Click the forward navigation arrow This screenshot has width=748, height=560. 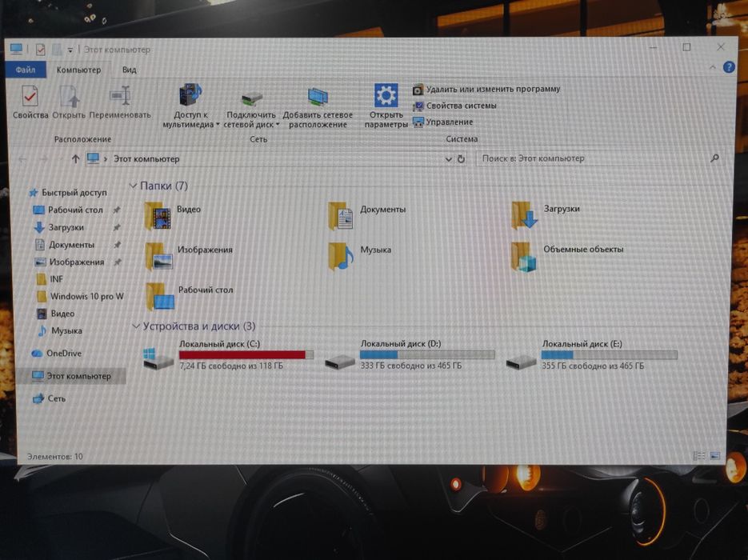pos(43,159)
